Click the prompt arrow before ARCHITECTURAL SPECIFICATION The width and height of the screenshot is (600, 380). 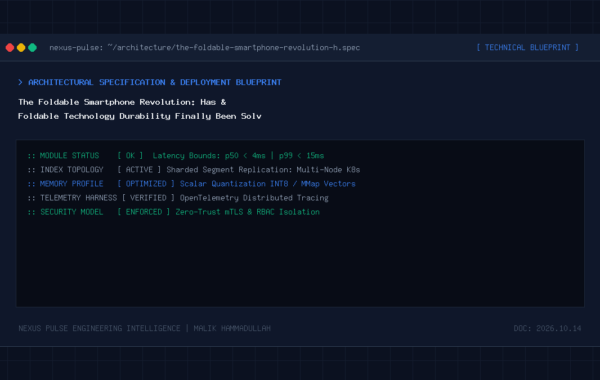click(20, 82)
